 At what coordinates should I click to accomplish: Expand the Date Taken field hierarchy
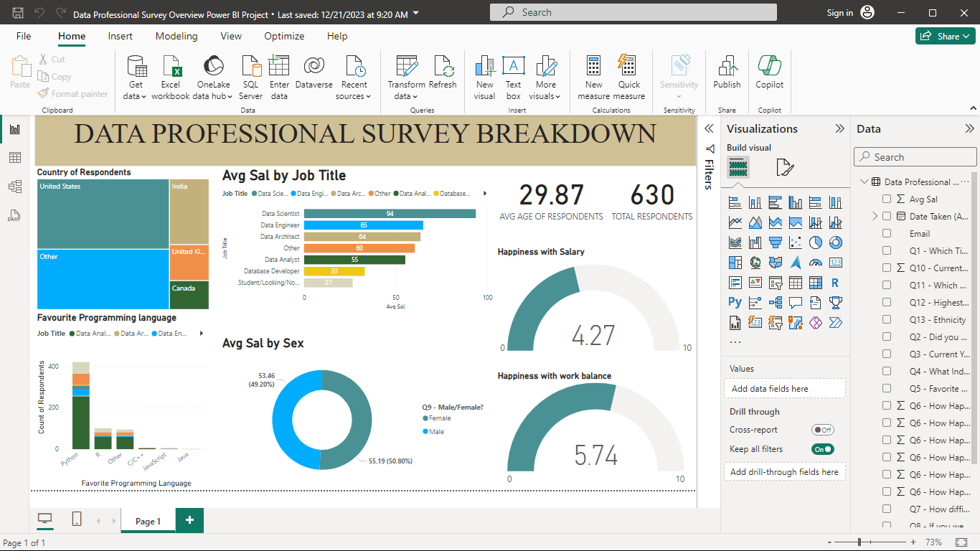pos(875,217)
